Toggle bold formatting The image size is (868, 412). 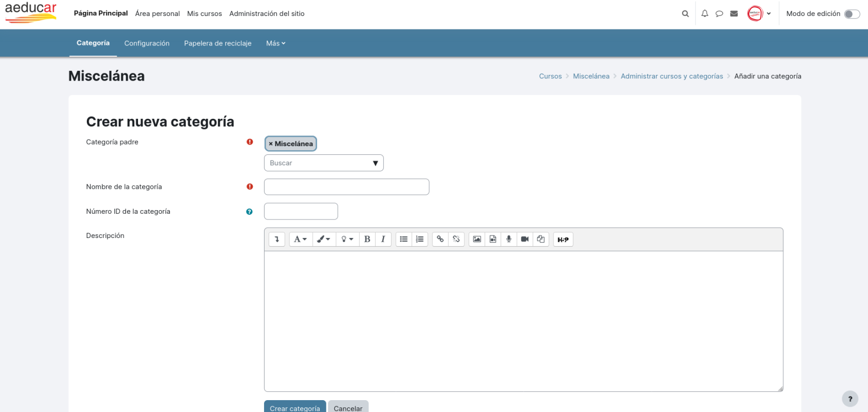coord(367,239)
